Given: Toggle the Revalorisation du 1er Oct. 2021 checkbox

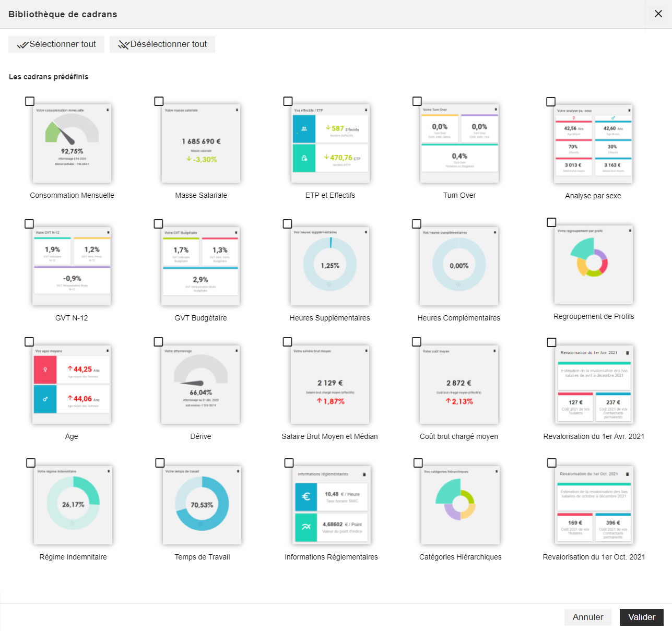Looking at the screenshot, I should coord(551,463).
